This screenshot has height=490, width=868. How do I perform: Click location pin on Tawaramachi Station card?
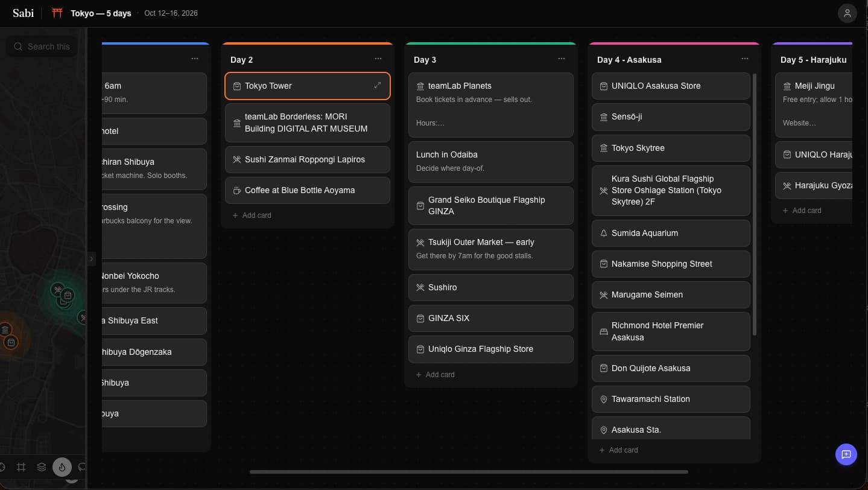tap(604, 399)
